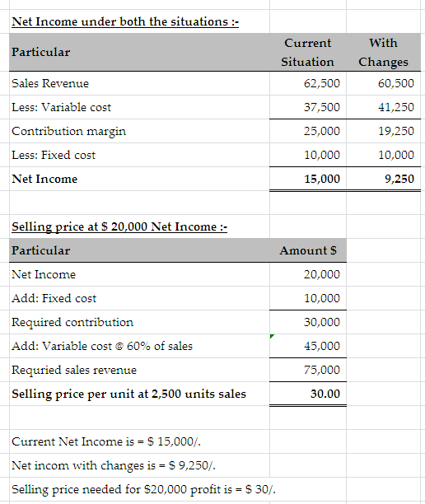Select the Required contribution label
The width and height of the screenshot is (425, 504).
pyautogui.click(x=72, y=322)
